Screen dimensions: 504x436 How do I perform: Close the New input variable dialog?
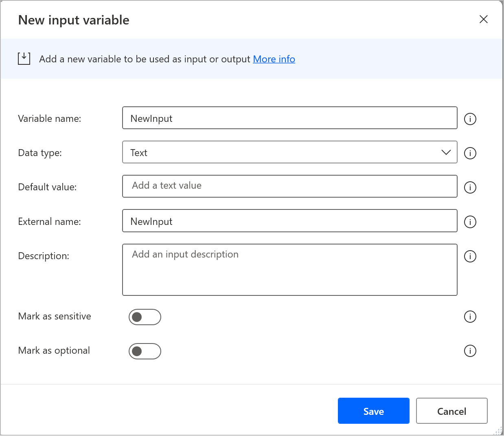tap(484, 19)
